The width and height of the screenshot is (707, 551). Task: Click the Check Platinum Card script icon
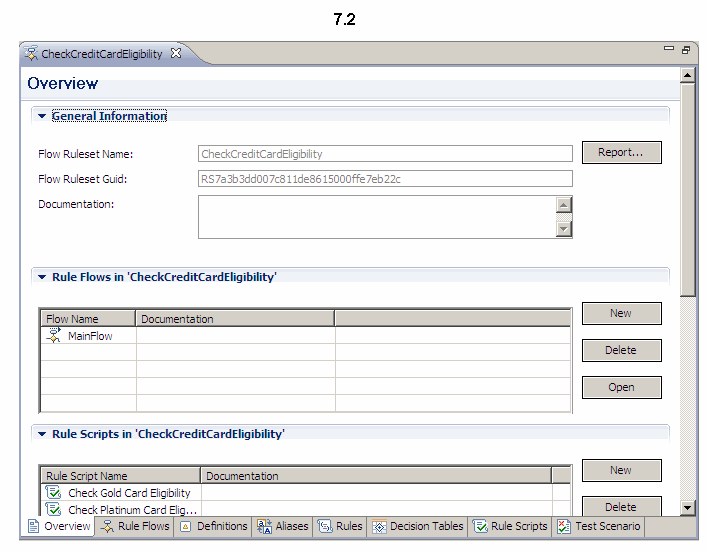54,509
